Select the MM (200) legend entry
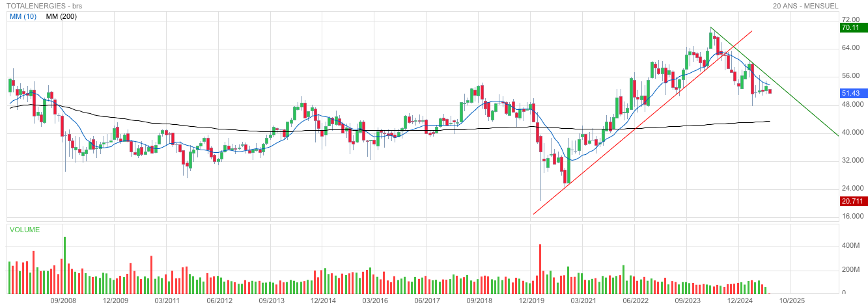 pos(61,16)
